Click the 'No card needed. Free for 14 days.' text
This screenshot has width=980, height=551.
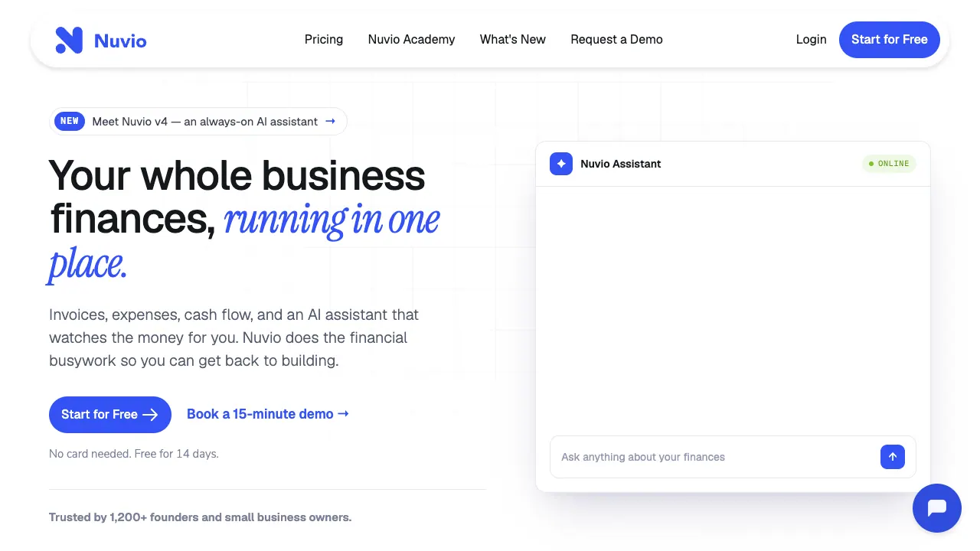tap(134, 454)
